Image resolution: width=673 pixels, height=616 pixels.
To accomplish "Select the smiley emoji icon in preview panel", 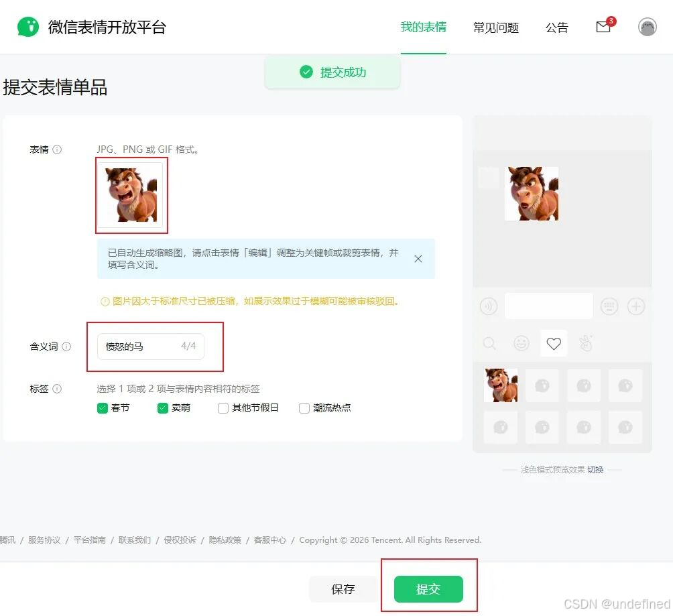I will pos(521,343).
